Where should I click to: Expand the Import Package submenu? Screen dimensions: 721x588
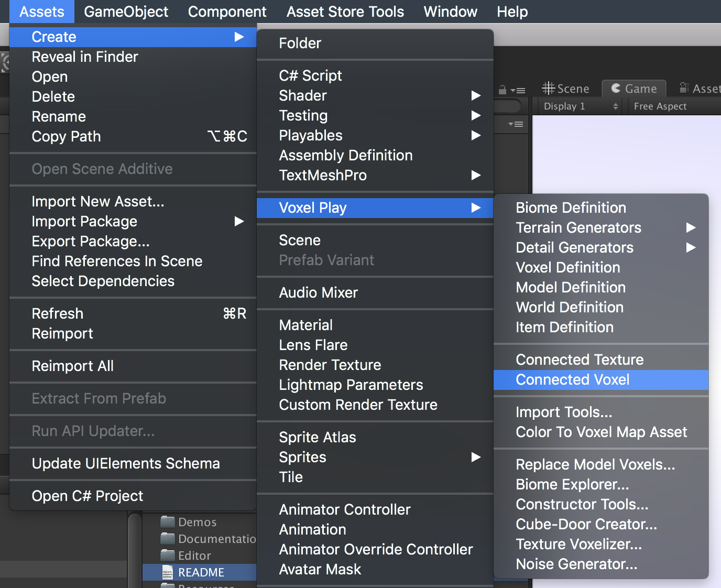pyautogui.click(x=133, y=221)
